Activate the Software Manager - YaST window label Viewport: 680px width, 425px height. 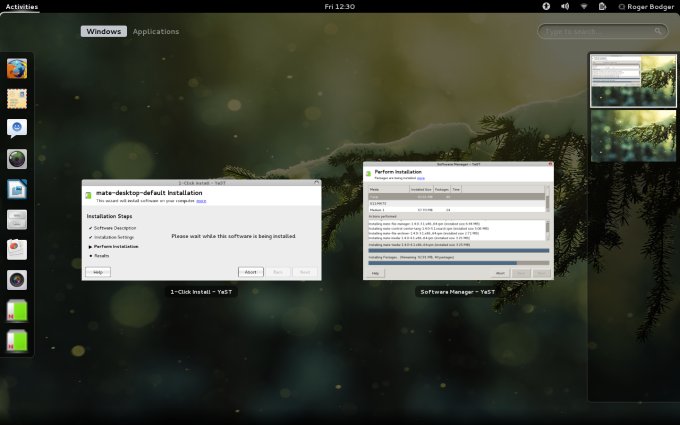pyautogui.click(x=458, y=292)
